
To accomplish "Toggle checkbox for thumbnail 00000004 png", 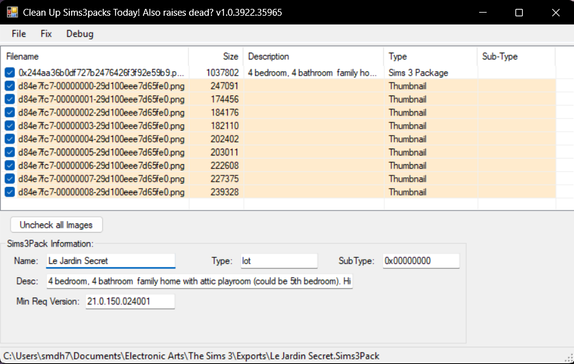I will pyautogui.click(x=10, y=139).
